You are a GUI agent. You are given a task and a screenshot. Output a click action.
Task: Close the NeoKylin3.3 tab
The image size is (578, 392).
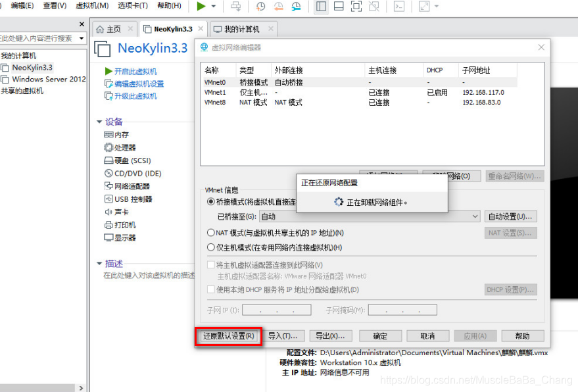(x=201, y=28)
